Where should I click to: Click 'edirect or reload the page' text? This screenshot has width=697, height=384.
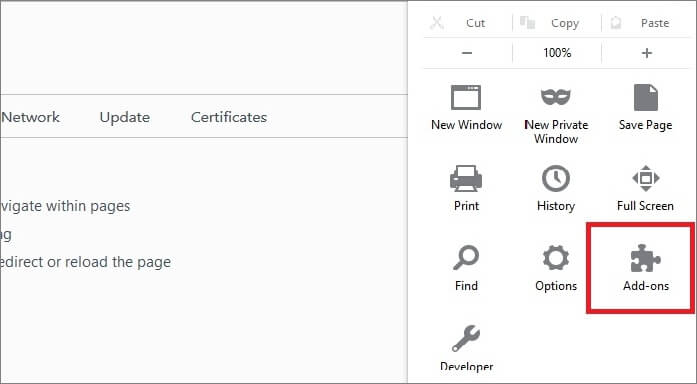click(86, 262)
